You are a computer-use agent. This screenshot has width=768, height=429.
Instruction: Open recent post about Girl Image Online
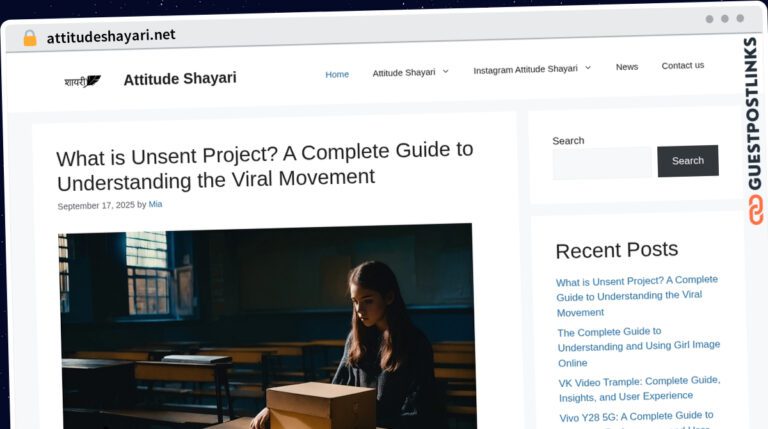point(639,347)
